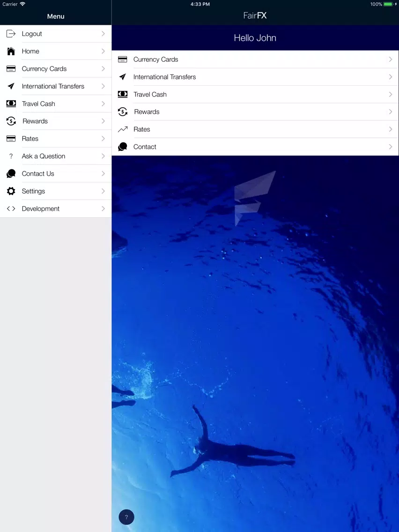399x532 pixels.
Task: Click the Rewards icon in the main list
Action: coord(123,111)
